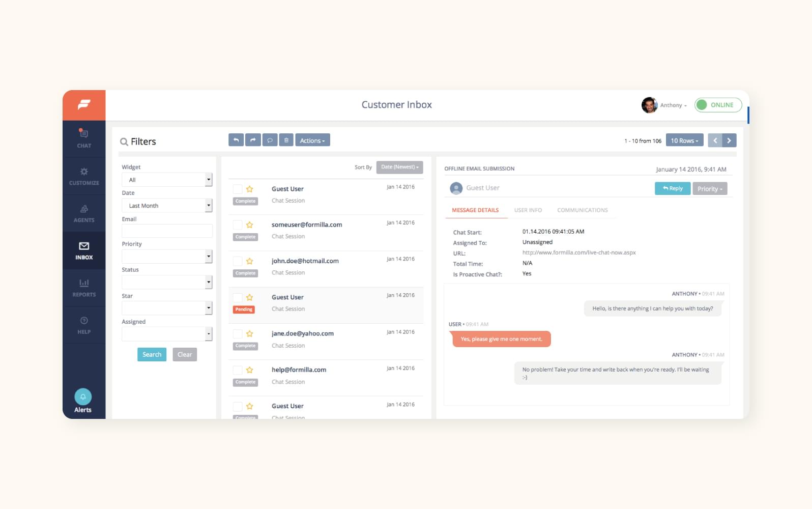Click the Formilla logo in sidebar

84,105
